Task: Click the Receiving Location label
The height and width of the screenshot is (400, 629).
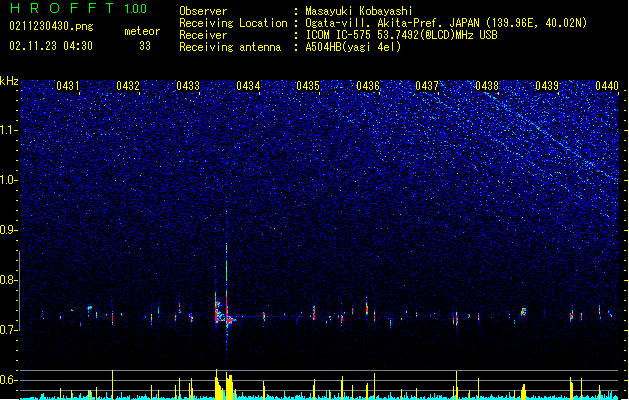Action: 233,23
